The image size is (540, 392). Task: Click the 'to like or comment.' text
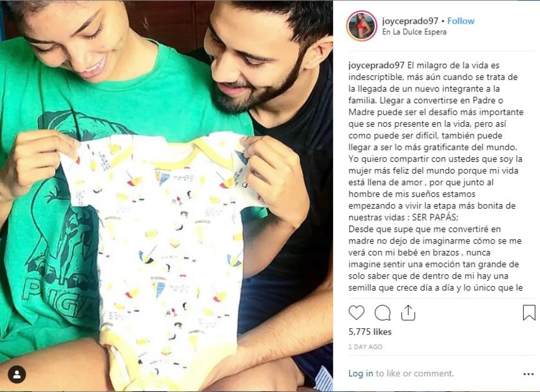tap(415, 373)
